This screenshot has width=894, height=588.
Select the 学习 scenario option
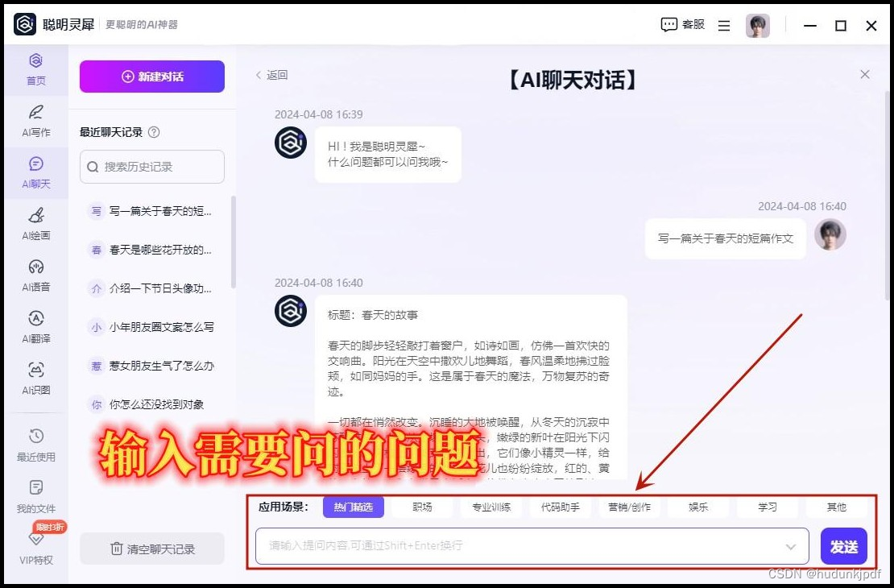point(767,507)
